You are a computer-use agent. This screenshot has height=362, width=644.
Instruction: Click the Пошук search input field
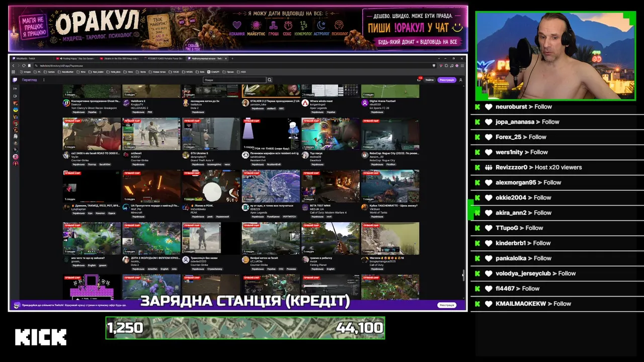(x=234, y=80)
